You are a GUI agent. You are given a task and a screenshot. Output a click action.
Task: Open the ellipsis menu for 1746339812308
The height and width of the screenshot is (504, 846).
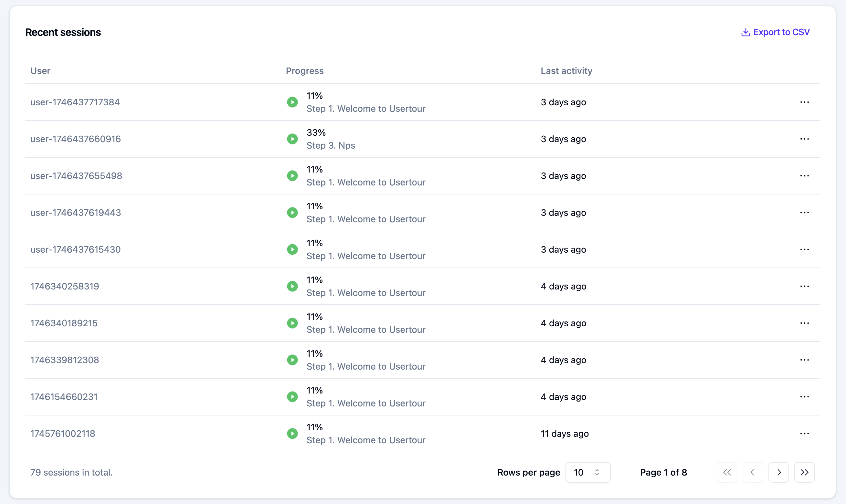(x=804, y=360)
